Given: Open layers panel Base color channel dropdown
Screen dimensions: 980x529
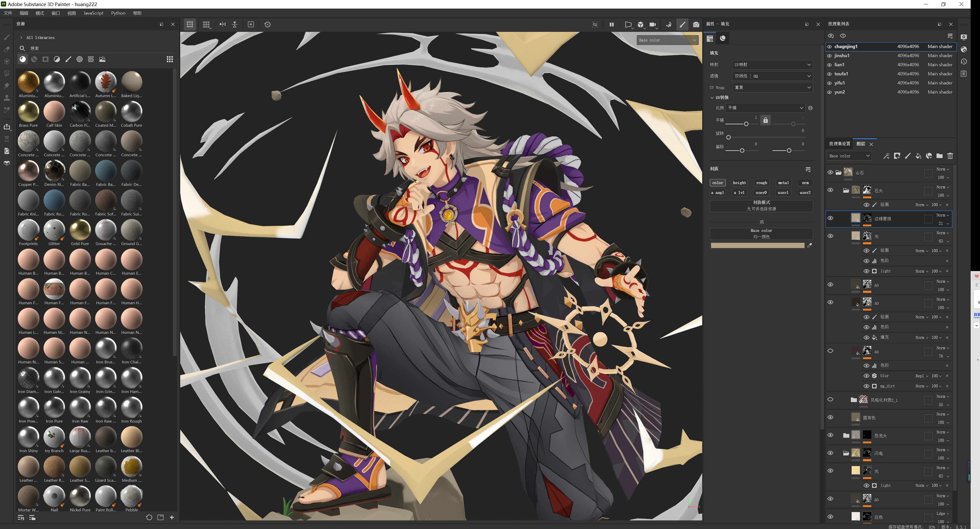Looking at the screenshot, I should pyautogui.click(x=849, y=156).
